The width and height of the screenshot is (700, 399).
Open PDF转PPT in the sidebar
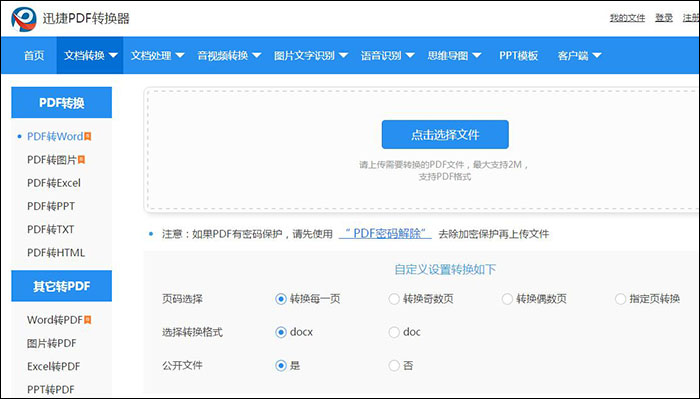point(51,206)
